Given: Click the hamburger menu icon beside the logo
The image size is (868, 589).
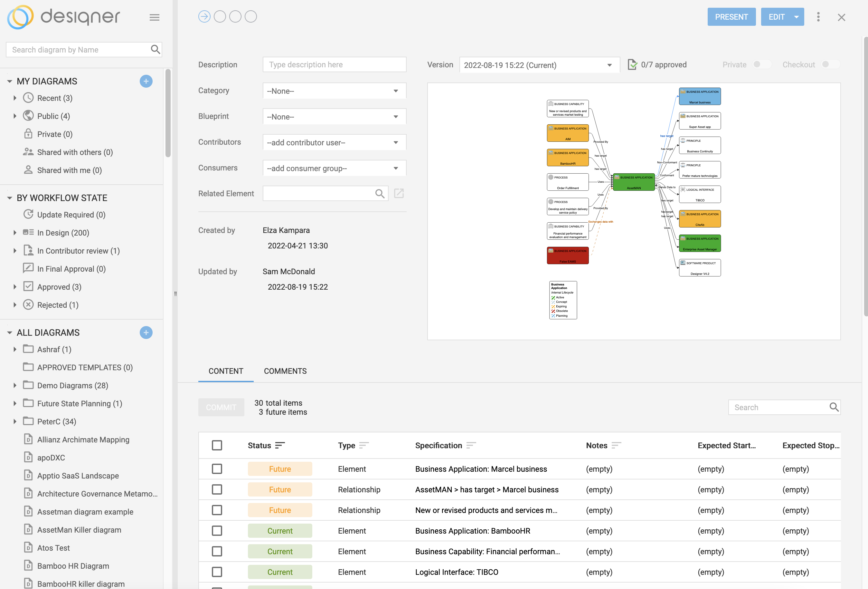Looking at the screenshot, I should tap(154, 17).
